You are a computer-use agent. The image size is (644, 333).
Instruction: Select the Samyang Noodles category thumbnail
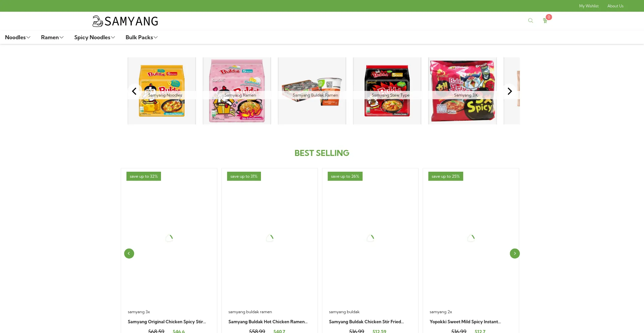[x=162, y=91]
